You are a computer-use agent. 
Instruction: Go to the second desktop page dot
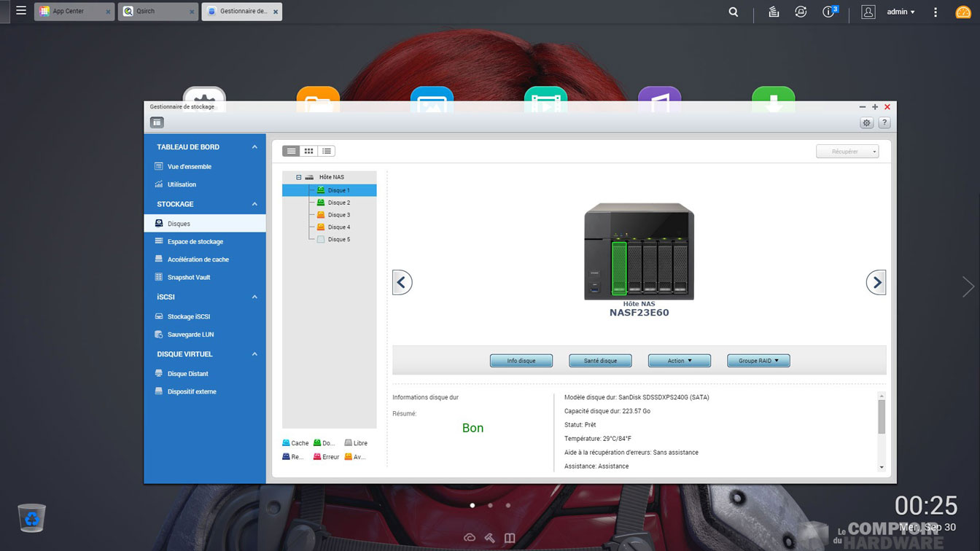click(490, 505)
